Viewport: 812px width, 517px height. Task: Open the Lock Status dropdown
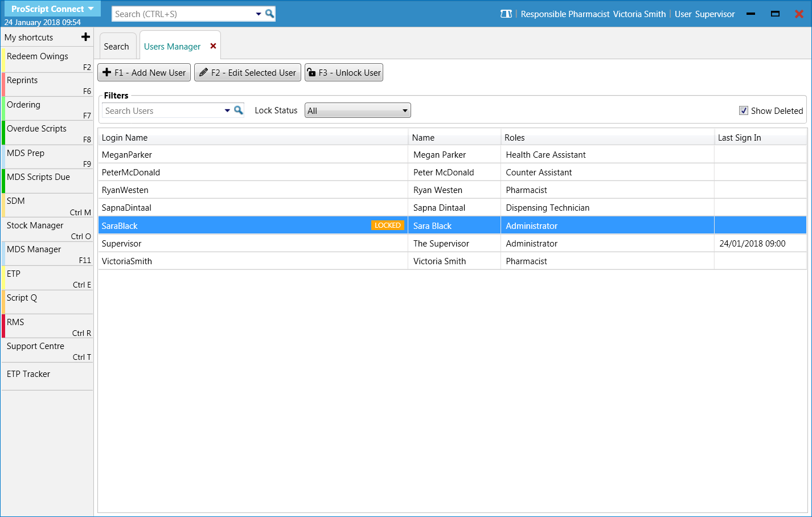point(358,110)
